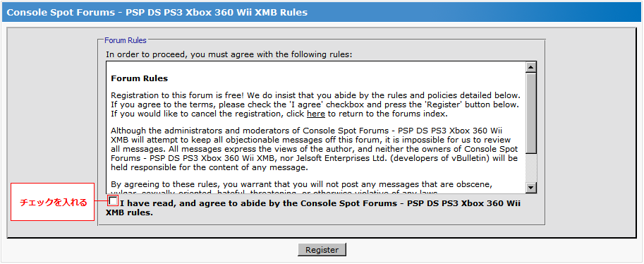Click the 'In order to proceed' instruction text
Image resolution: width=644 pixels, height=264 pixels.
229,54
